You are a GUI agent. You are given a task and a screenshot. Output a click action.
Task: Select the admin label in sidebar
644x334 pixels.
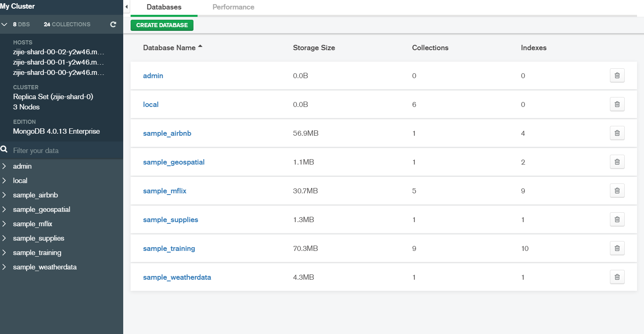point(22,166)
